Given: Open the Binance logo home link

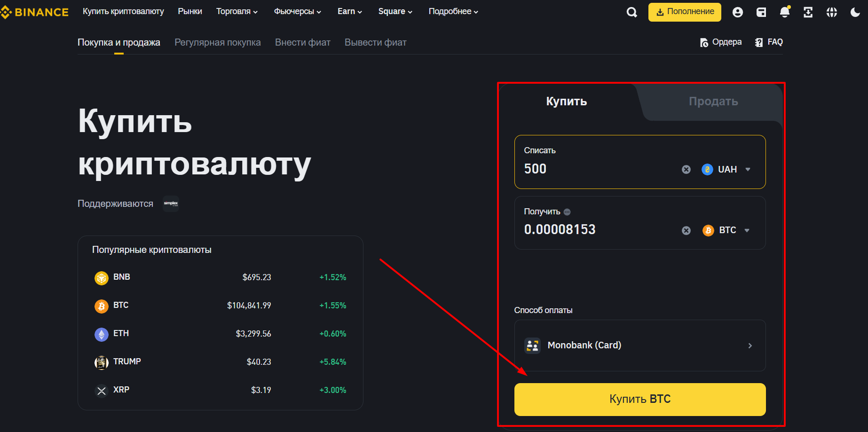Looking at the screenshot, I should click(x=34, y=12).
